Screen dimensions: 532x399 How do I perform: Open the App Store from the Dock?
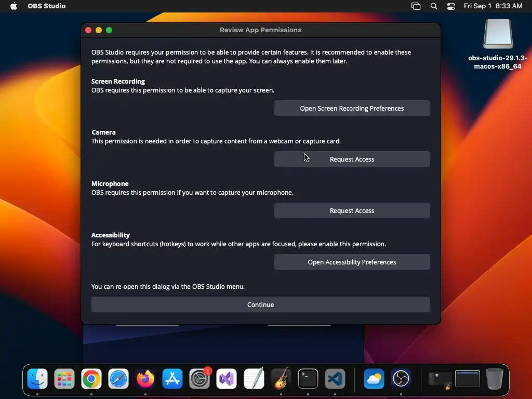click(x=172, y=379)
